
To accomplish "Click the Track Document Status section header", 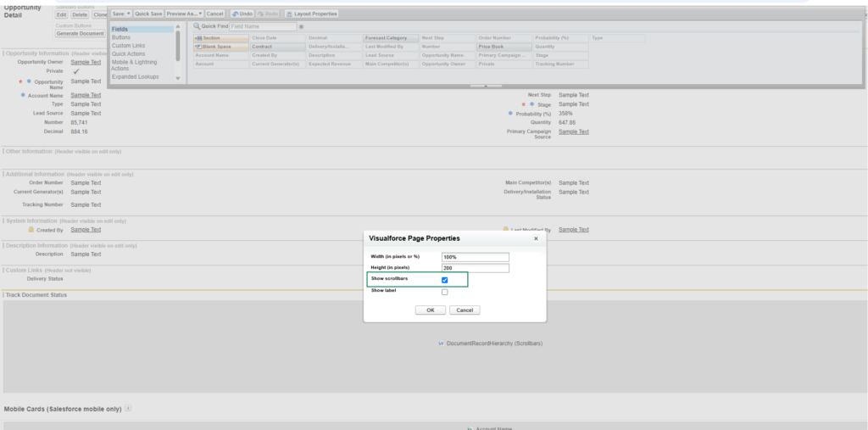I will [x=36, y=295].
